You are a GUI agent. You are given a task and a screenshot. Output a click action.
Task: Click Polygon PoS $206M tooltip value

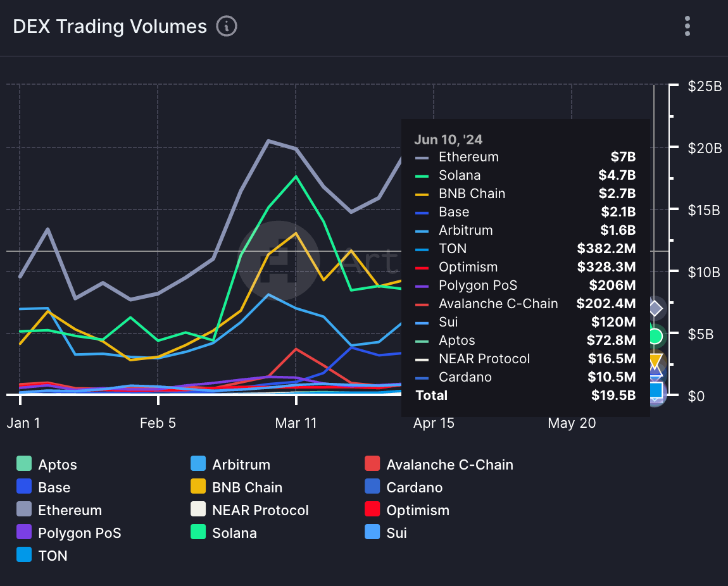(612, 285)
